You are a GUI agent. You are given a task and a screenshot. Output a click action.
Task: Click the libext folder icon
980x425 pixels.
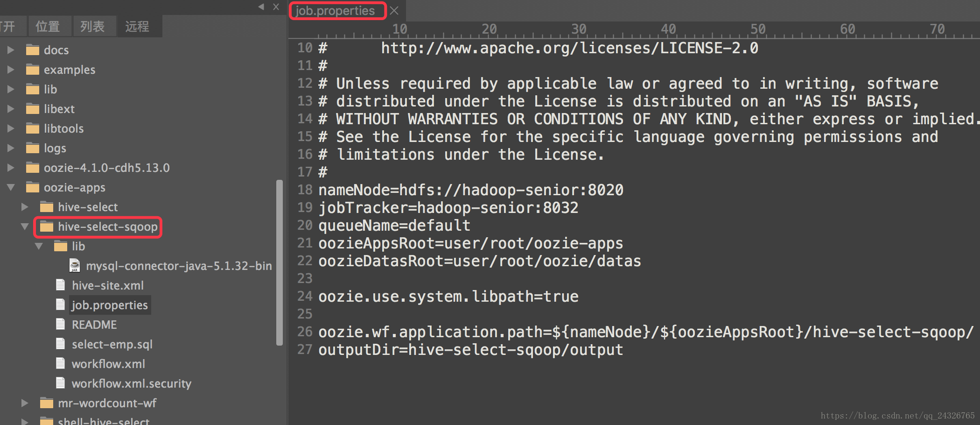[33, 108]
